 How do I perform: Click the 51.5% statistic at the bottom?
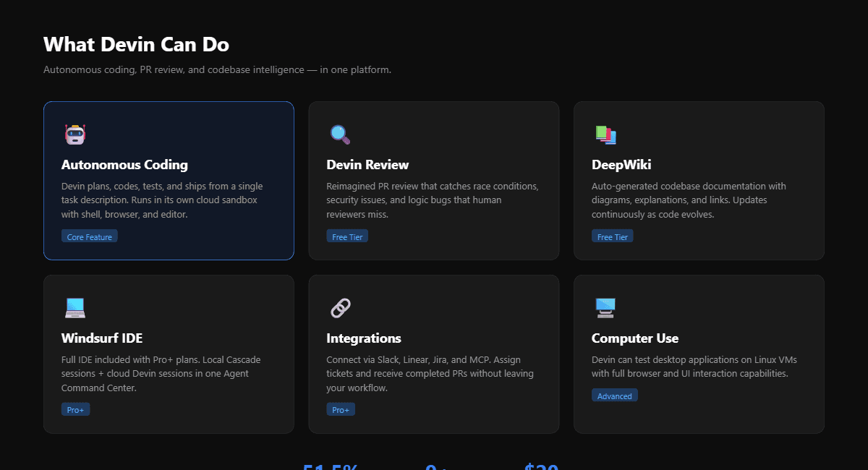(x=331, y=466)
